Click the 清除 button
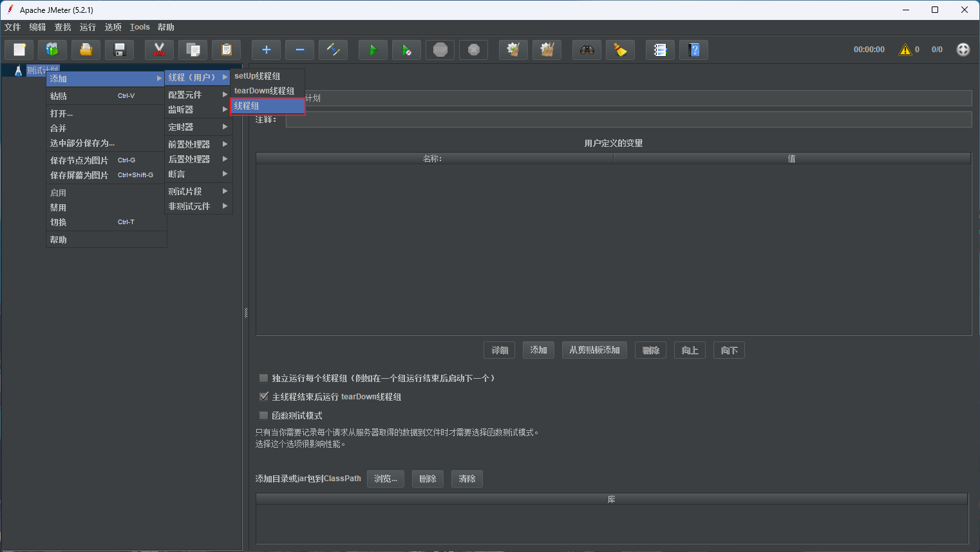Viewport: 980px width, 552px height. pyautogui.click(x=467, y=479)
